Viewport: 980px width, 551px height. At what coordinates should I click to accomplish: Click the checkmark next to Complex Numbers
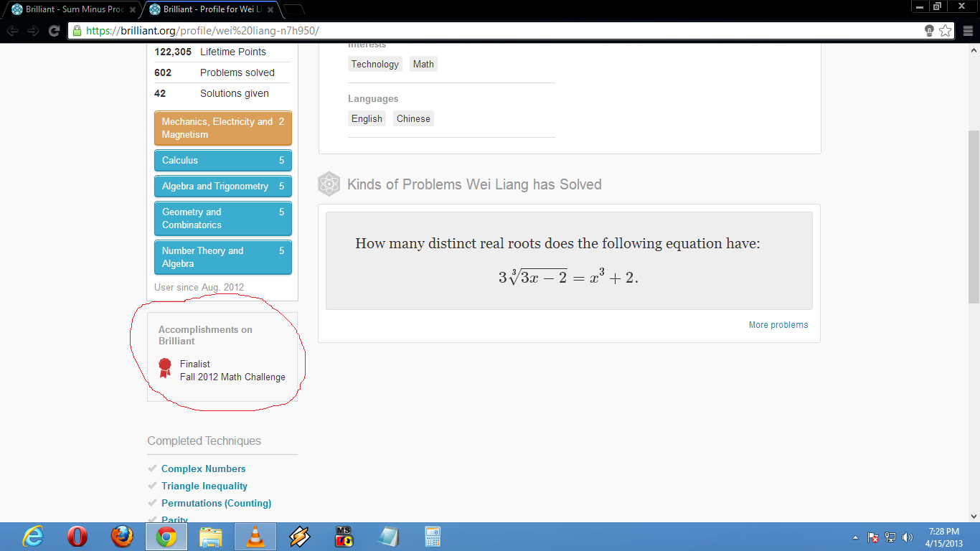152,468
